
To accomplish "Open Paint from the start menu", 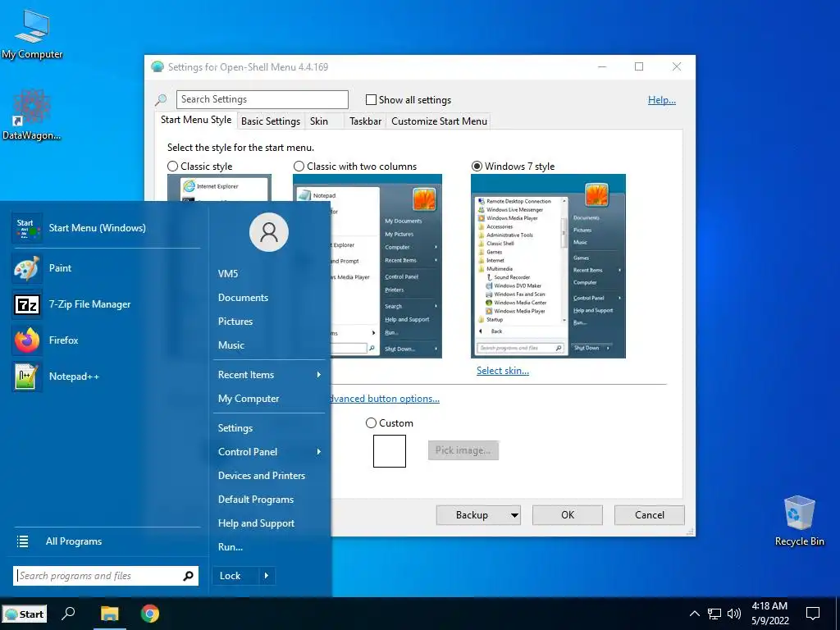I will [106, 268].
